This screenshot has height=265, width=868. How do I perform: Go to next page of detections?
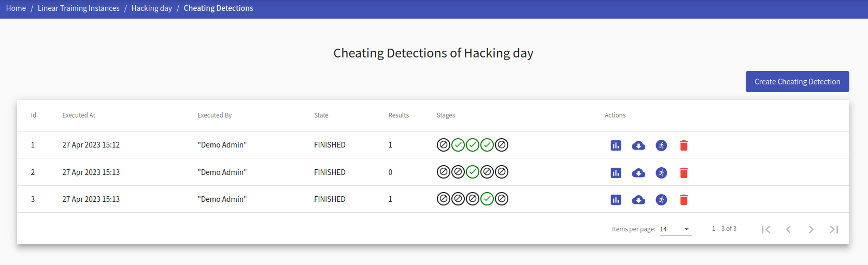(811, 229)
